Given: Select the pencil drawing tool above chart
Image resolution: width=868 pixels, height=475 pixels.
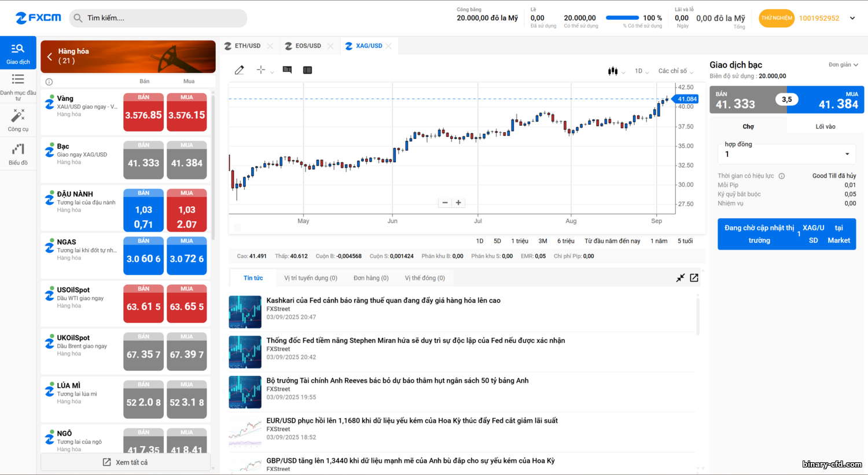Looking at the screenshot, I should point(239,70).
